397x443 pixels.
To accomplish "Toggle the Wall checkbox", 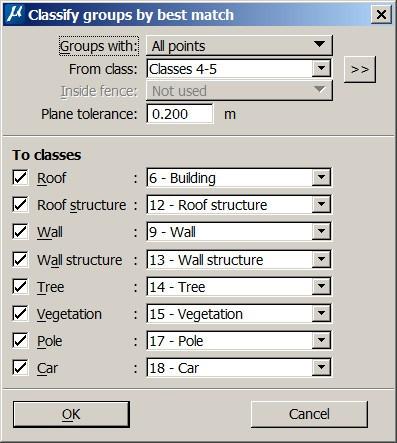I will 20,232.
